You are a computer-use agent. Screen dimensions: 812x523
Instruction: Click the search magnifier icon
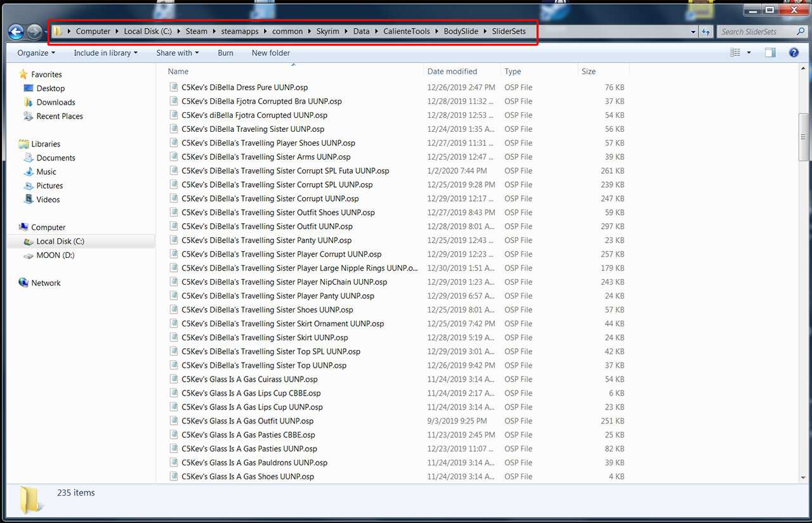tap(801, 32)
